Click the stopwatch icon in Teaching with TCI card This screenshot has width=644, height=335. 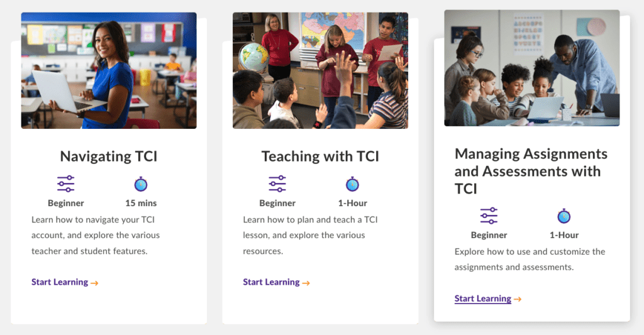coord(352,184)
